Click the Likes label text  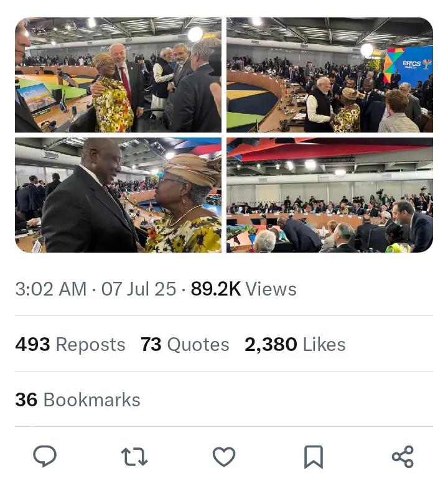[x=324, y=345]
